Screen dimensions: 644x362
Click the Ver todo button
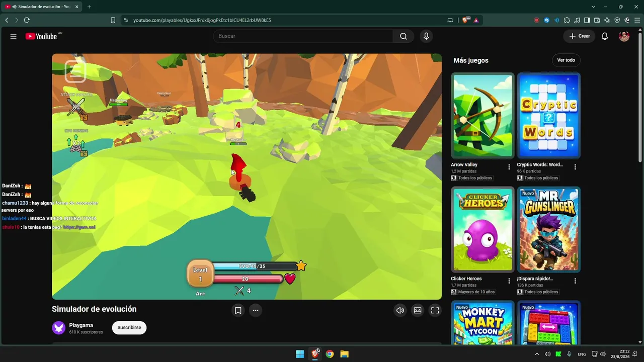(x=566, y=60)
